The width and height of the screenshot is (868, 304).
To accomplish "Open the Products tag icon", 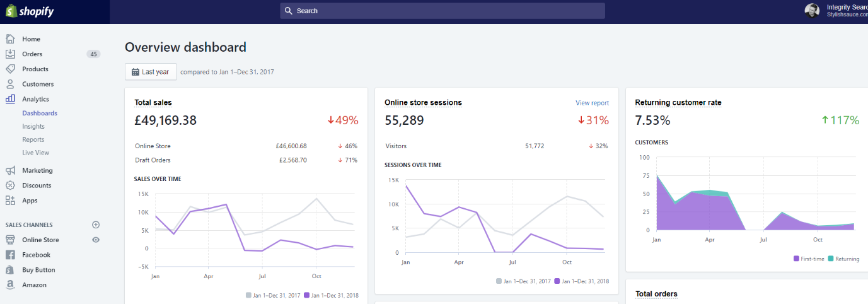I will 10,69.
